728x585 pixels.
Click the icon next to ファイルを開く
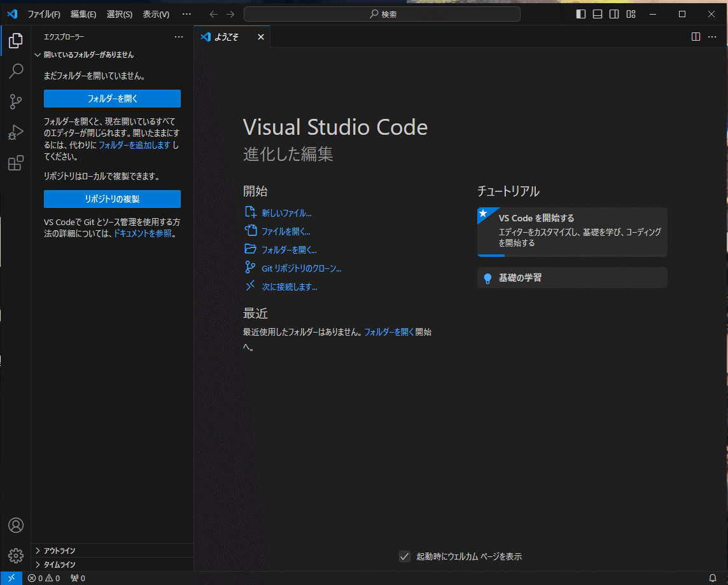pos(250,231)
